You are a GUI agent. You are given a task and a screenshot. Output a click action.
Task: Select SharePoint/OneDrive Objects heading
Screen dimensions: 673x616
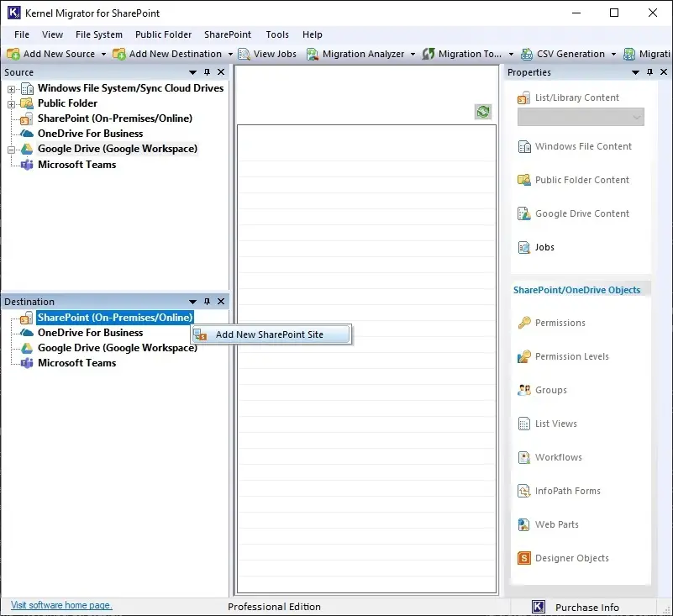point(577,290)
